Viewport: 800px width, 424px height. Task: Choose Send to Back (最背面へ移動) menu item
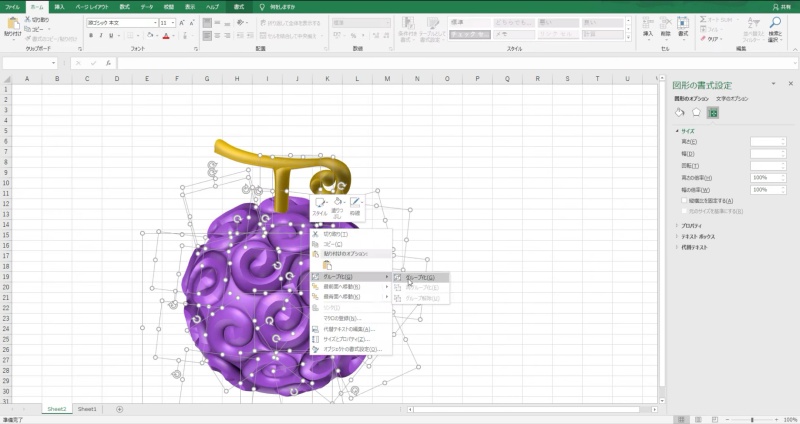point(352,297)
